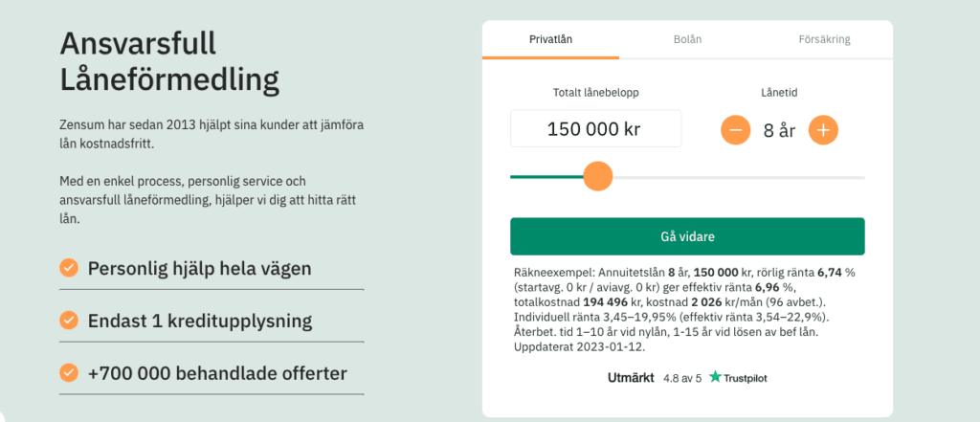The width and height of the screenshot is (980, 422).
Task: Click the 4.8 av 5 rating score
Action: (682, 378)
